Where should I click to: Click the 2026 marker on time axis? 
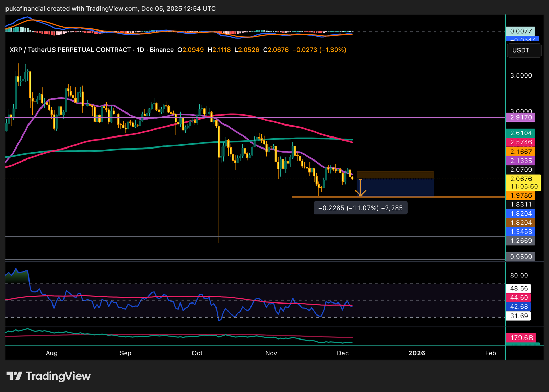[417, 353]
